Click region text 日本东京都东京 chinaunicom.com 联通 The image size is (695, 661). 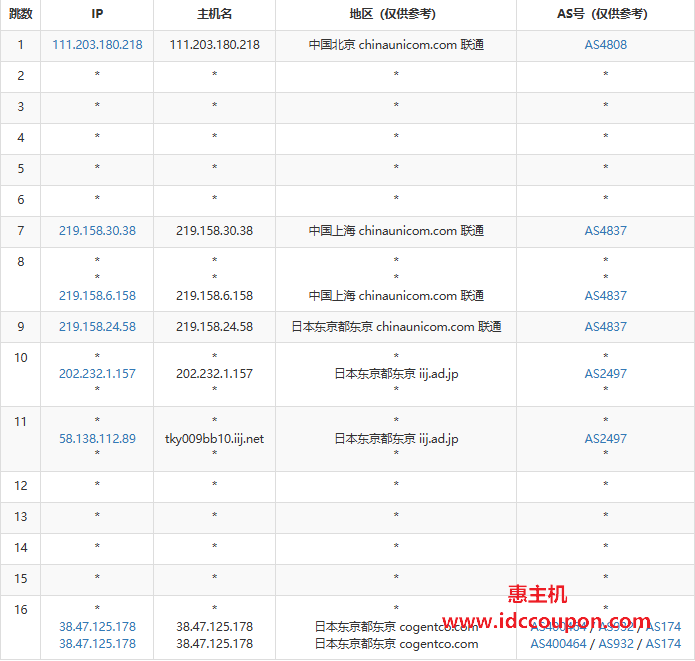point(396,327)
